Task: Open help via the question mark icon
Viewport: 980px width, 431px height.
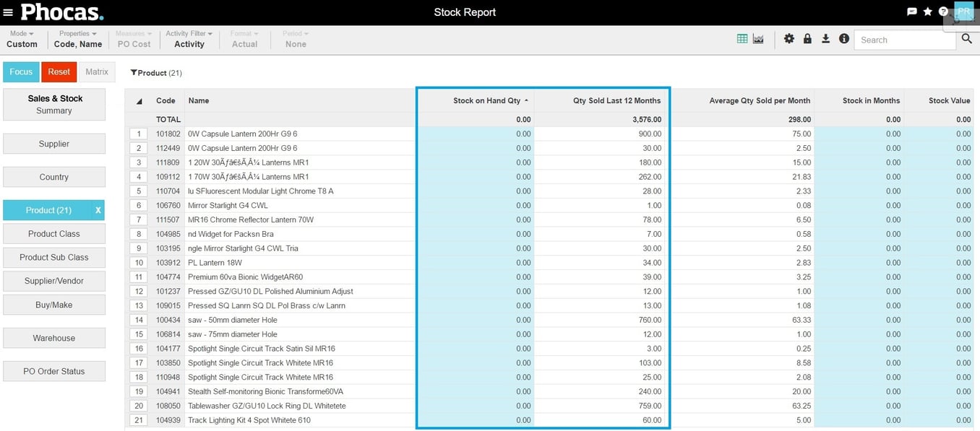Action: (x=943, y=12)
